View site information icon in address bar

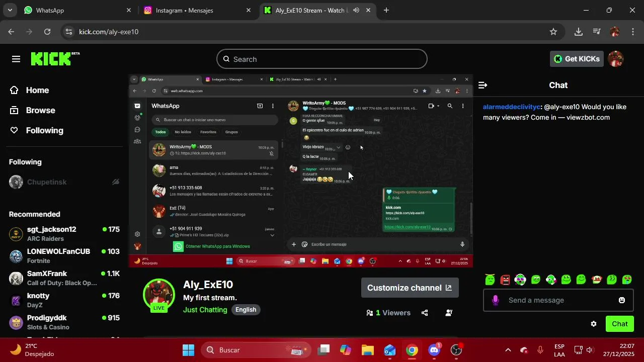(x=69, y=32)
